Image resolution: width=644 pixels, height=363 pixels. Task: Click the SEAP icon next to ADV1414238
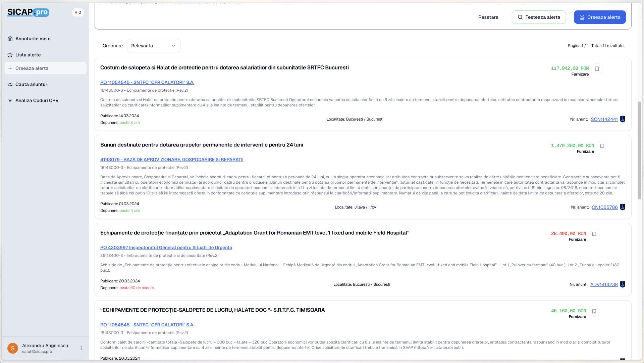tap(623, 284)
